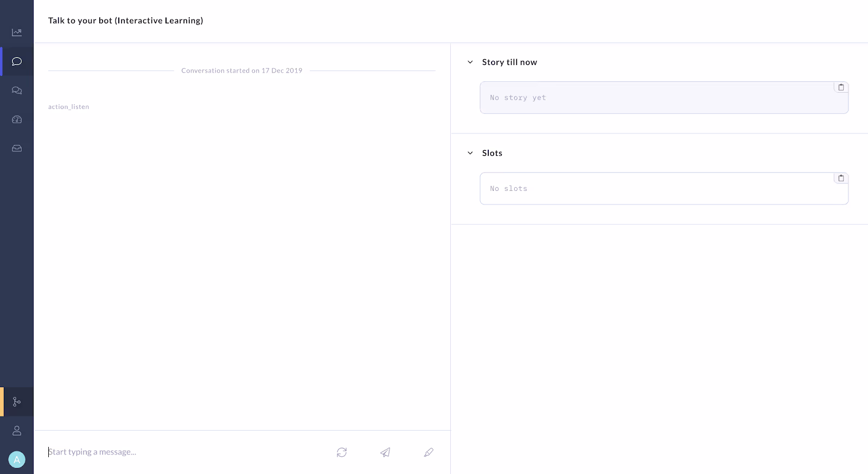Viewport: 868px width, 474px height.
Task: Click the 'Story till now' heading
Action: point(509,62)
